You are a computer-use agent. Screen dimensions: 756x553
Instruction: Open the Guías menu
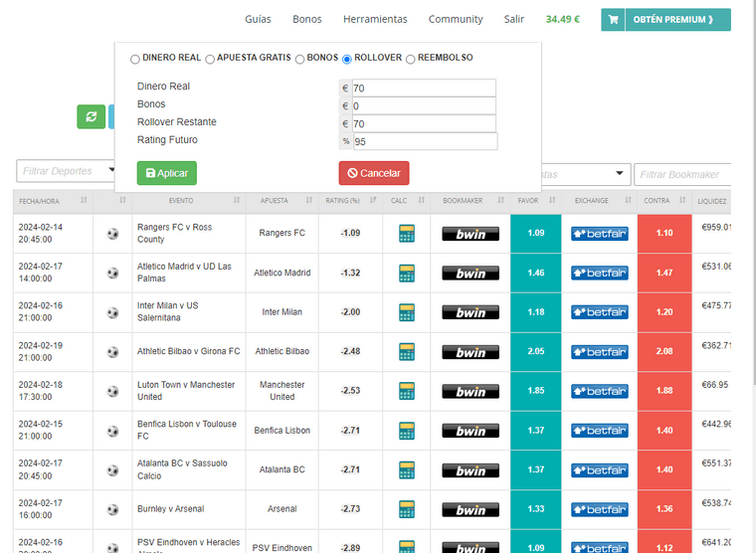click(x=258, y=19)
